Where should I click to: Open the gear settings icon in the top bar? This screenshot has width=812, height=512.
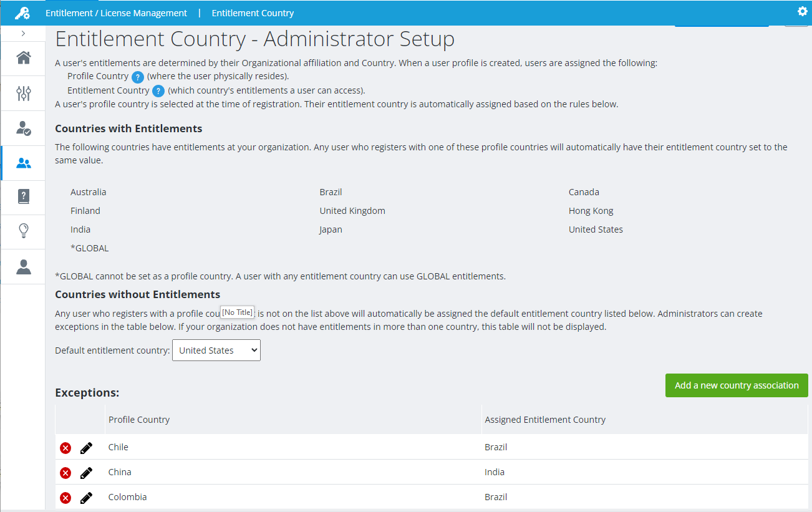[803, 11]
